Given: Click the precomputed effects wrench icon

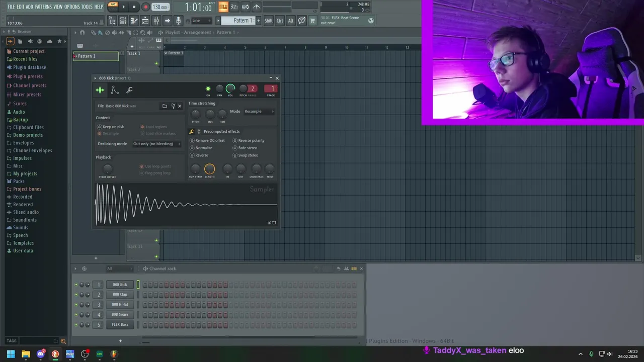Looking at the screenshot, I should point(191,132).
